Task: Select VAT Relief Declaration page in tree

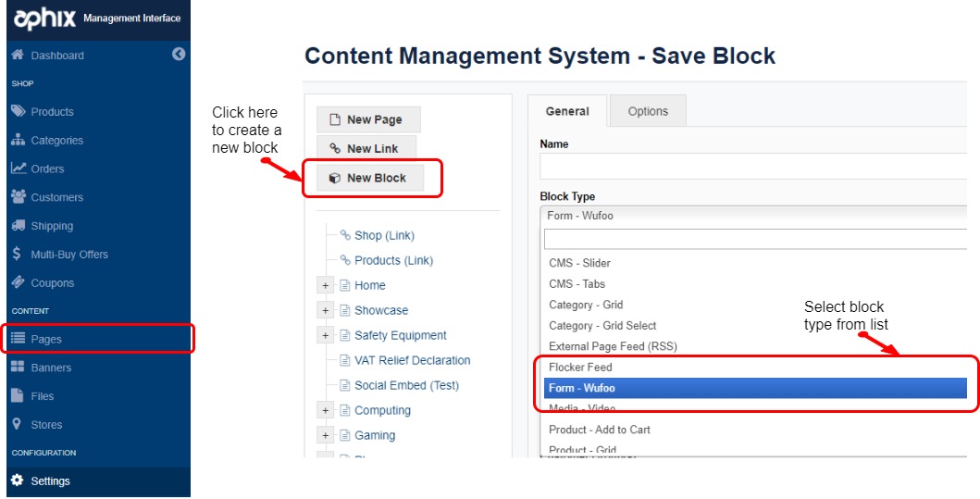Action: pos(412,361)
